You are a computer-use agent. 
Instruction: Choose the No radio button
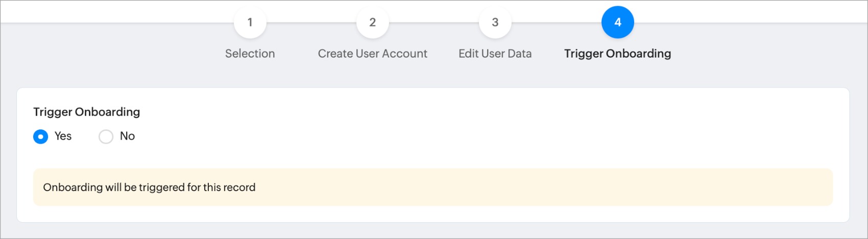[x=106, y=137]
